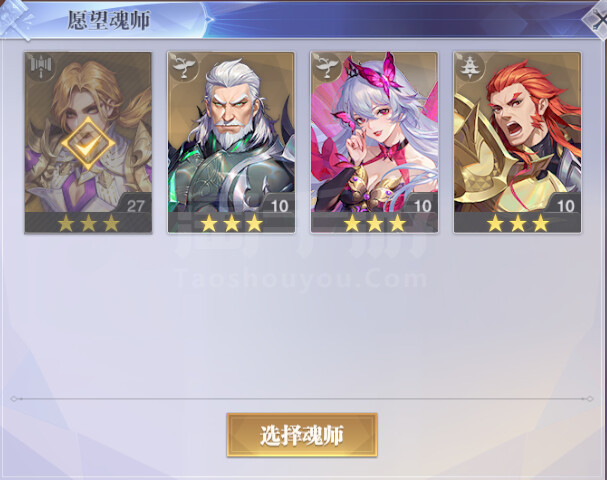Select the butterfly-haired girl hero card

click(x=374, y=142)
